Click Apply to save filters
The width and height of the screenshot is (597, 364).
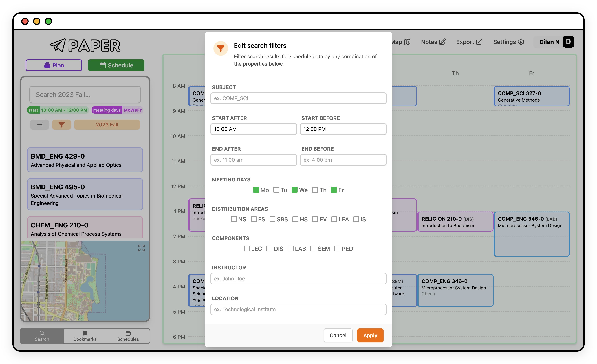(370, 335)
